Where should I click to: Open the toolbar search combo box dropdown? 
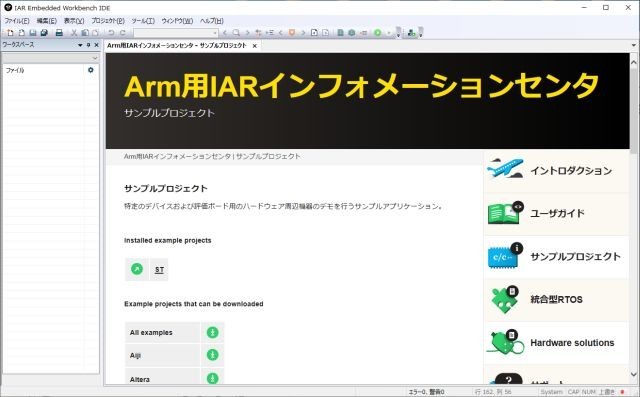click(x=215, y=33)
